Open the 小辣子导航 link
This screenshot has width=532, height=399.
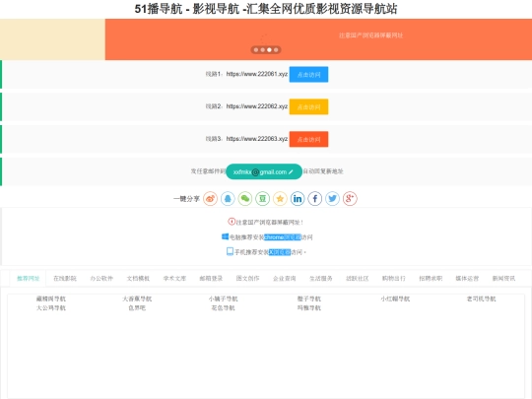click(224, 299)
